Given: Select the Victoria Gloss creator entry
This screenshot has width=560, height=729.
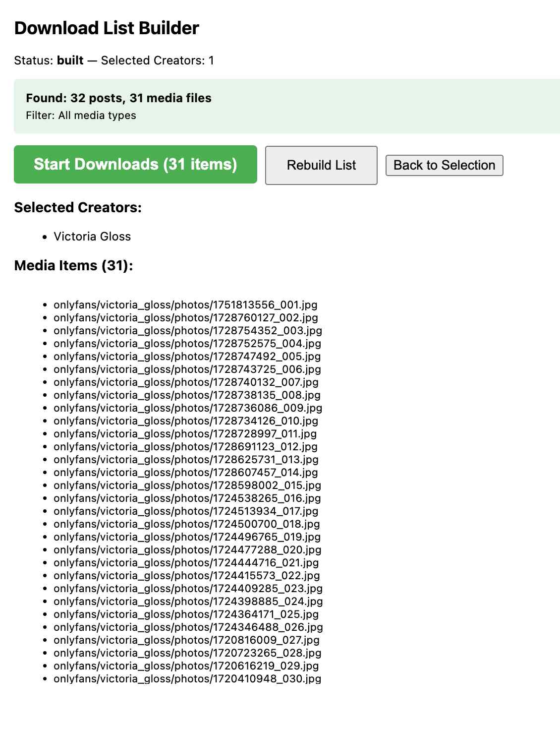Looking at the screenshot, I should pyautogui.click(x=93, y=237).
